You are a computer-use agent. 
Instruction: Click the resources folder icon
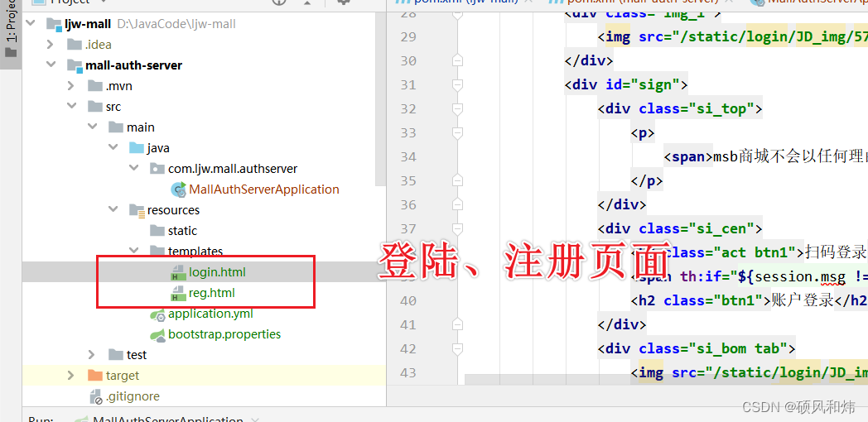137,210
